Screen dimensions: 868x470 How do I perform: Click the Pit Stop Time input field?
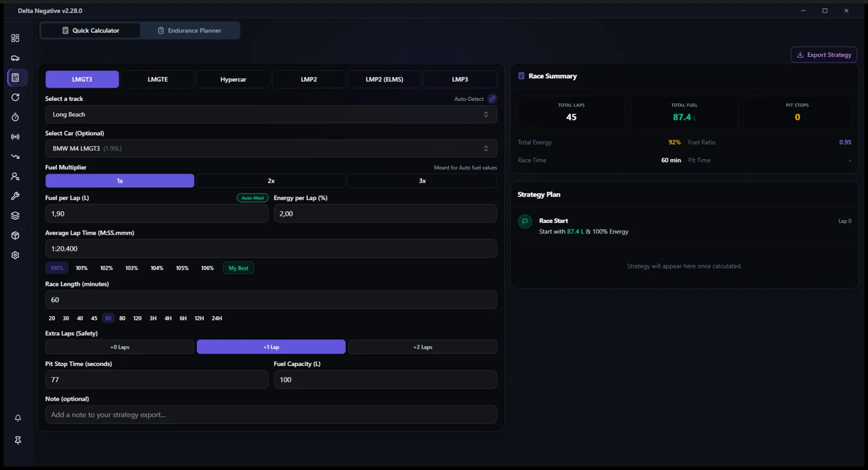click(157, 379)
